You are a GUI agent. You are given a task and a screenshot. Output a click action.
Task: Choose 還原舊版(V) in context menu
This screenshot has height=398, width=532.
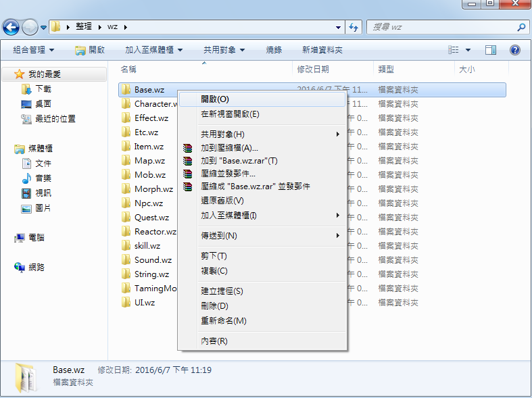[262, 201]
